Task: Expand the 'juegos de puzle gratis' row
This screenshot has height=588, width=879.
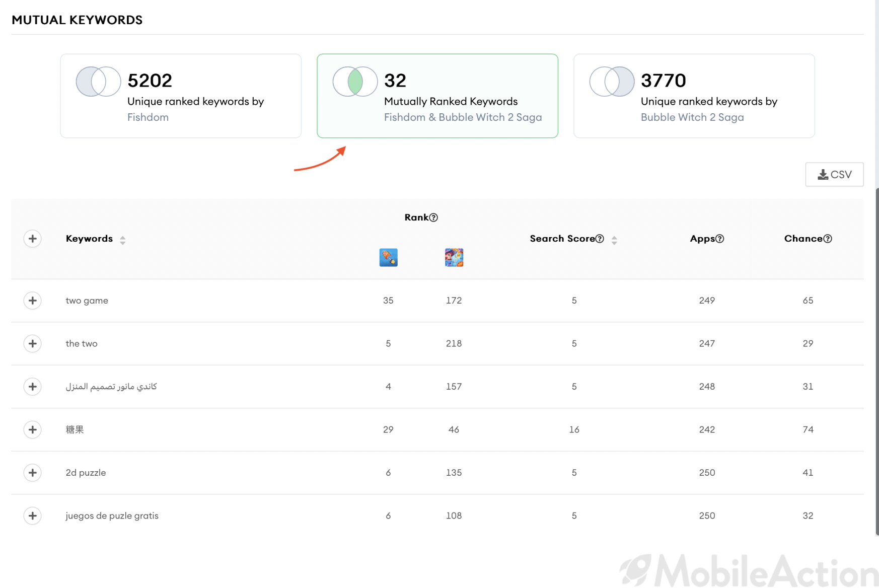Action: (33, 516)
